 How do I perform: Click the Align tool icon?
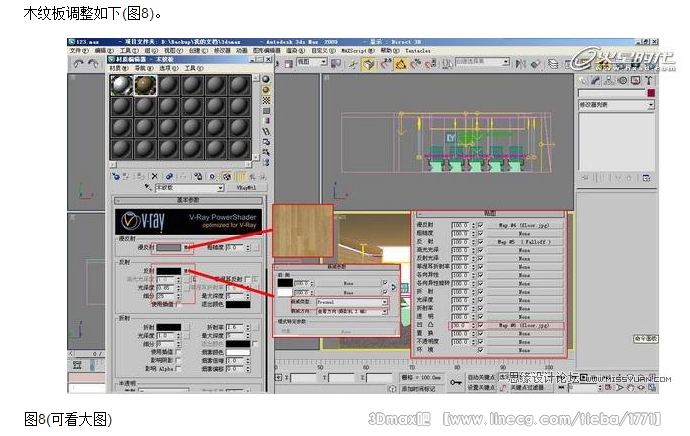[x=535, y=64]
